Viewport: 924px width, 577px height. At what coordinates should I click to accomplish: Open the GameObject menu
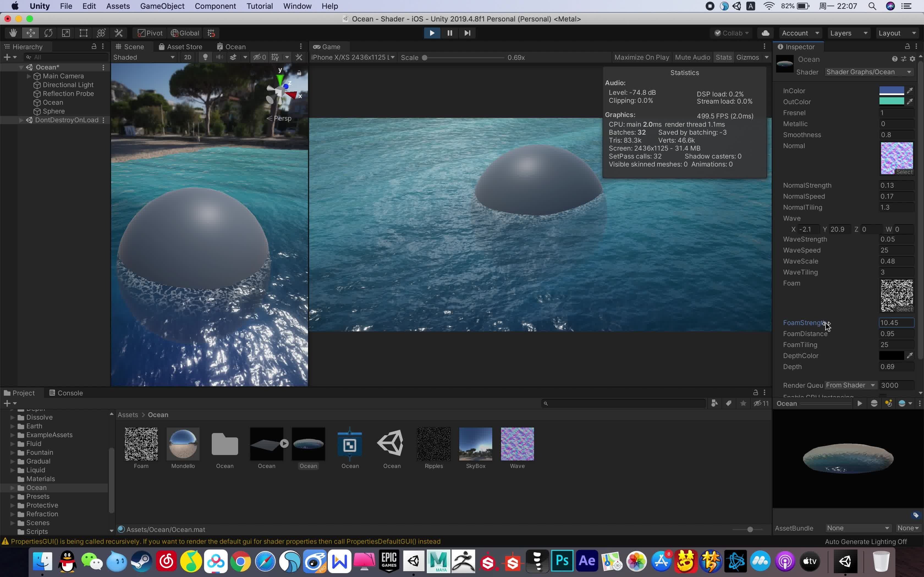162,6
